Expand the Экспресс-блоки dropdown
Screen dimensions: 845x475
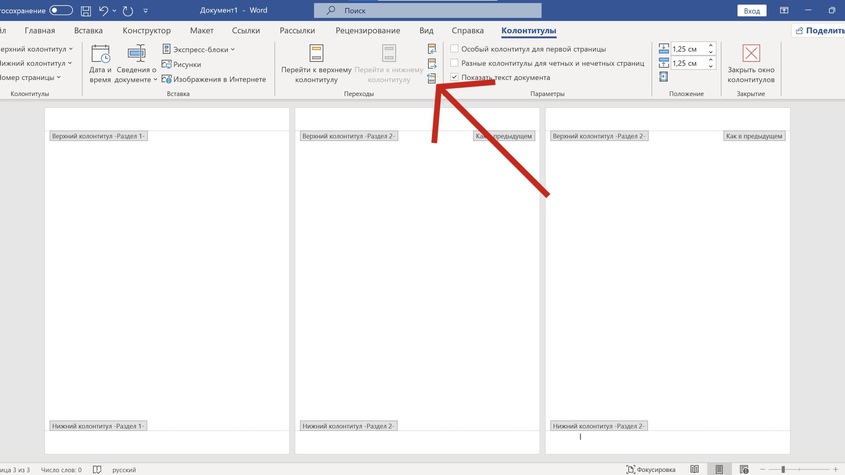(200, 49)
